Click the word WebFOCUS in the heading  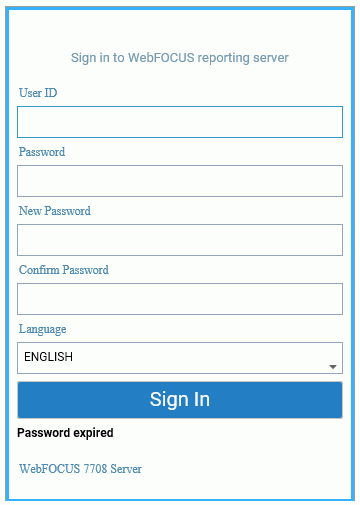pyautogui.click(x=161, y=57)
